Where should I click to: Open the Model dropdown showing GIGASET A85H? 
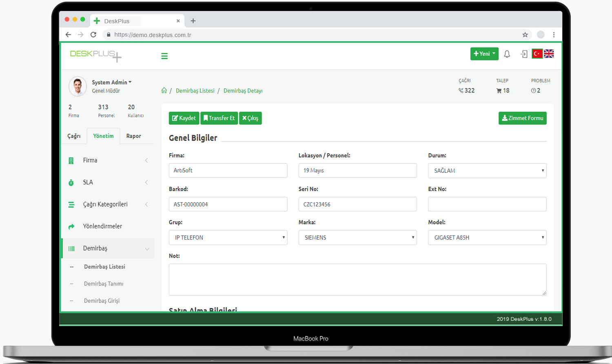pyautogui.click(x=487, y=238)
